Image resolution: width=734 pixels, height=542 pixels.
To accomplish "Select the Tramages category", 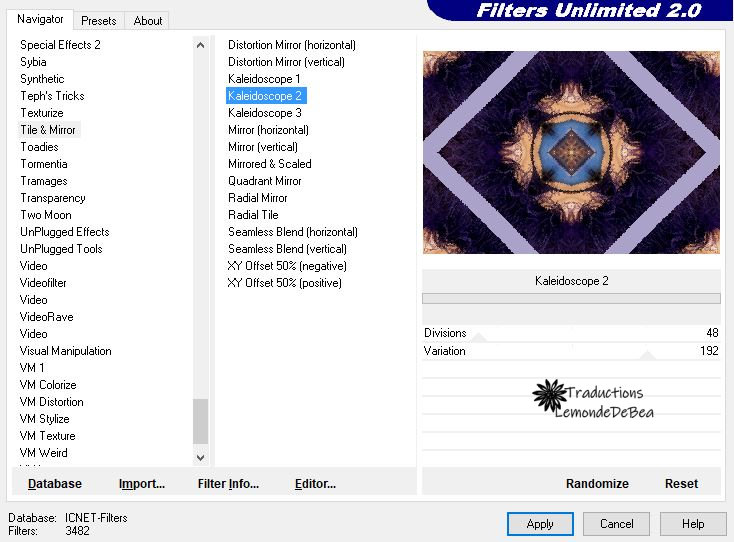I will [44, 181].
